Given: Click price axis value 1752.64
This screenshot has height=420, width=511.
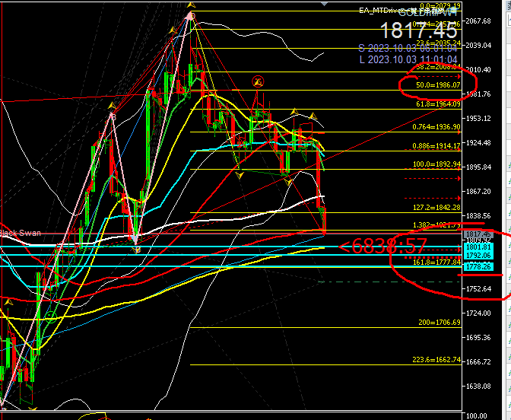Looking at the screenshot, I should click(x=478, y=289).
